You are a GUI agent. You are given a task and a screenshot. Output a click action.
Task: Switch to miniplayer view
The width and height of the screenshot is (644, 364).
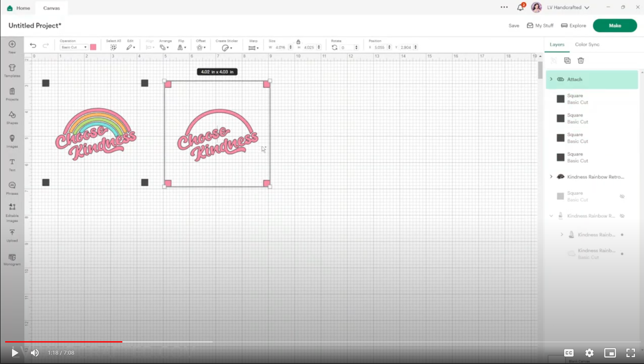(x=610, y=353)
